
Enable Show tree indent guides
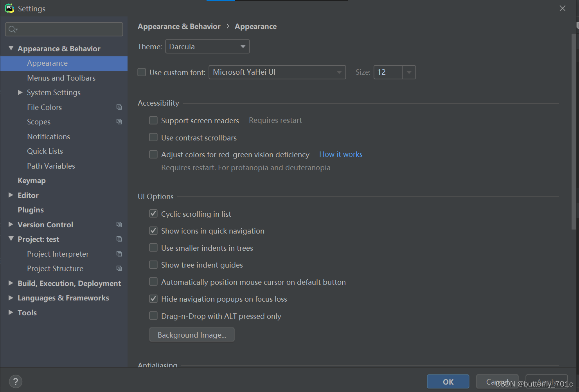click(153, 265)
